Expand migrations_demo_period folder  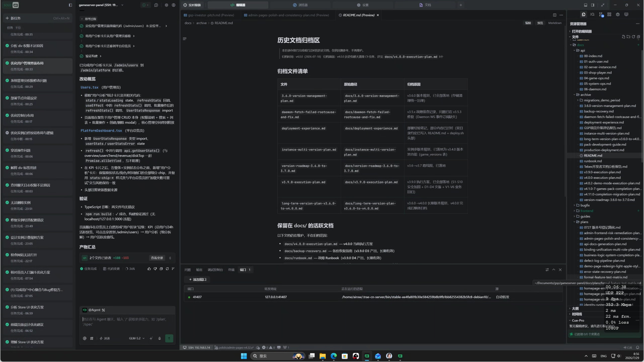click(x=602, y=100)
